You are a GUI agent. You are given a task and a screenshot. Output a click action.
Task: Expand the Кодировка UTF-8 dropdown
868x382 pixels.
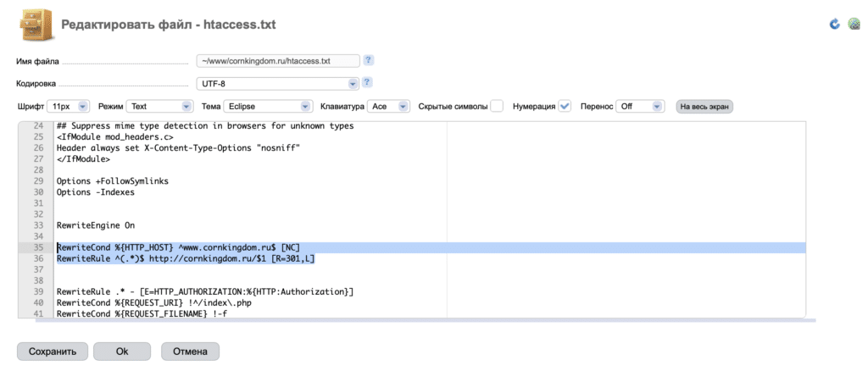[x=277, y=83]
